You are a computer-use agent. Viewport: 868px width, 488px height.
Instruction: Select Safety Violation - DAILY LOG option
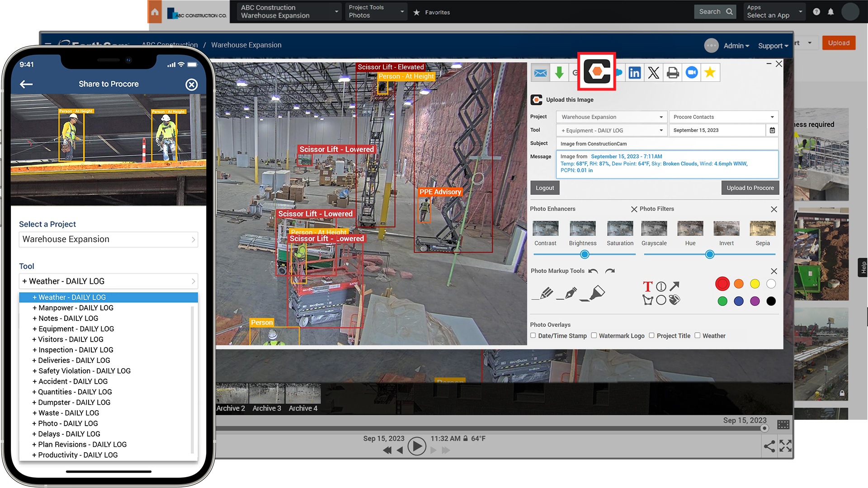coord(81,371)
